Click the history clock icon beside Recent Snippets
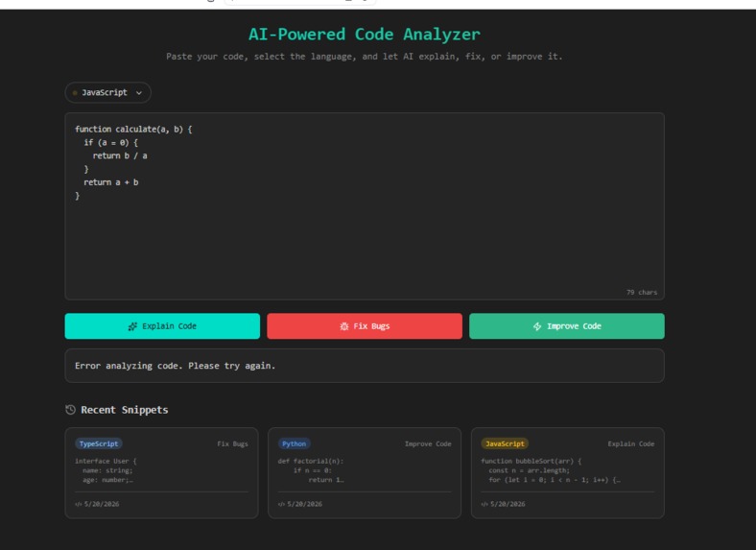The image size is (756, 550). 70,410
